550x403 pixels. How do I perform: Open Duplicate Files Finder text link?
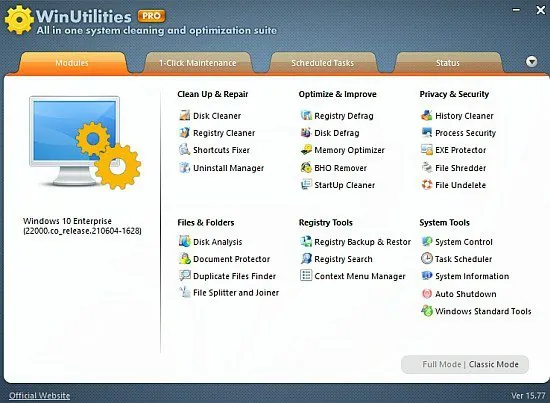pos(234,276)
